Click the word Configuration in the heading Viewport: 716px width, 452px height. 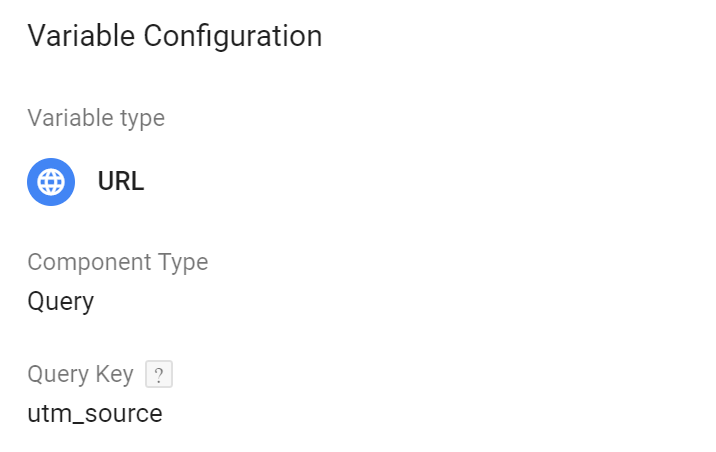click(233, 37)
